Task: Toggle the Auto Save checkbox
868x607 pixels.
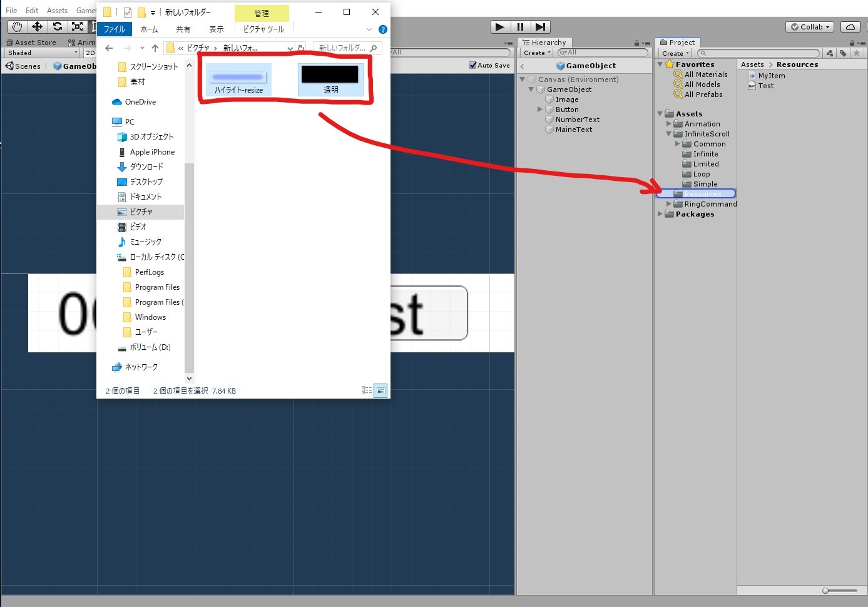Action: [x=472, y=65]
